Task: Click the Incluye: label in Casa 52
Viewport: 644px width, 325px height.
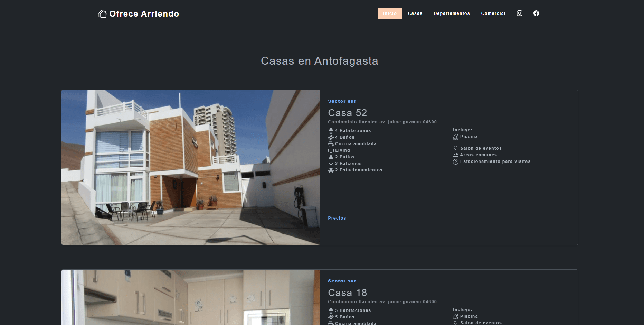Action: point(463,130)
